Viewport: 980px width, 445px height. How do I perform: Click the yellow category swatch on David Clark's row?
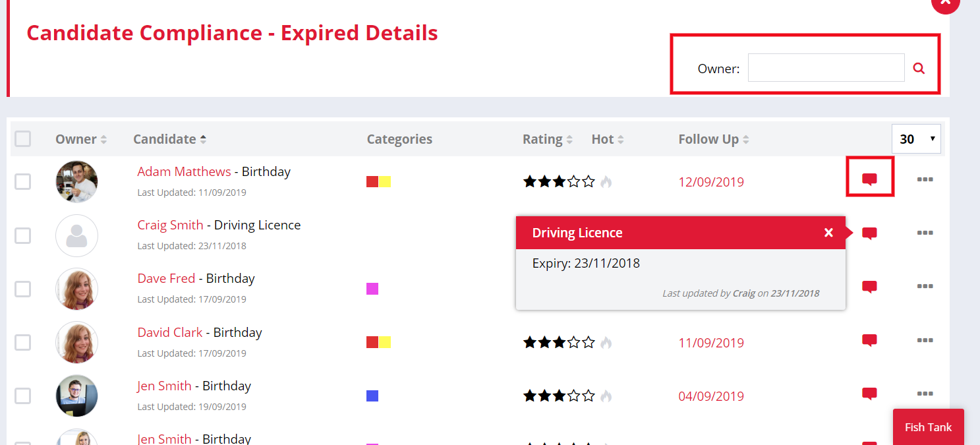click(x=385, y=342)
